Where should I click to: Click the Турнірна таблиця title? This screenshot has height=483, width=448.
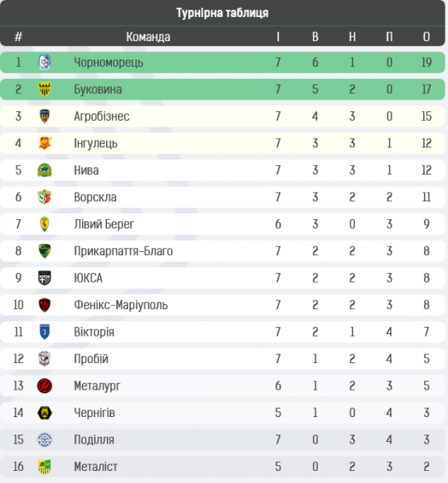(x=222, y=13)
